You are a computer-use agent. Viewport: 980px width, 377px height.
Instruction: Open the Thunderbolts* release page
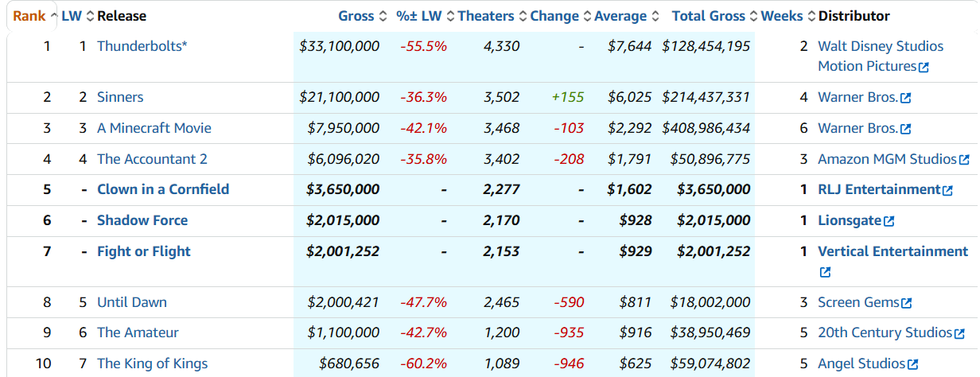click(x=142, y=46)
